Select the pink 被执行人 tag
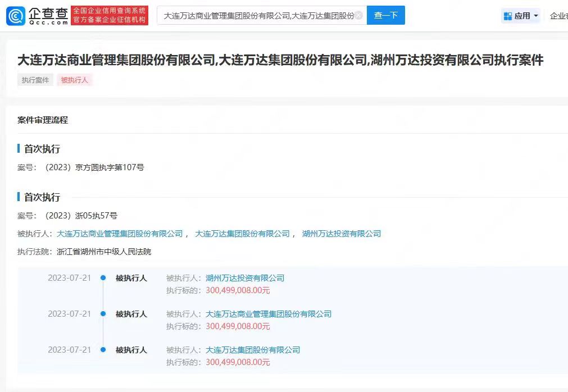Screen dimensions: 568x392 (74, 80)
